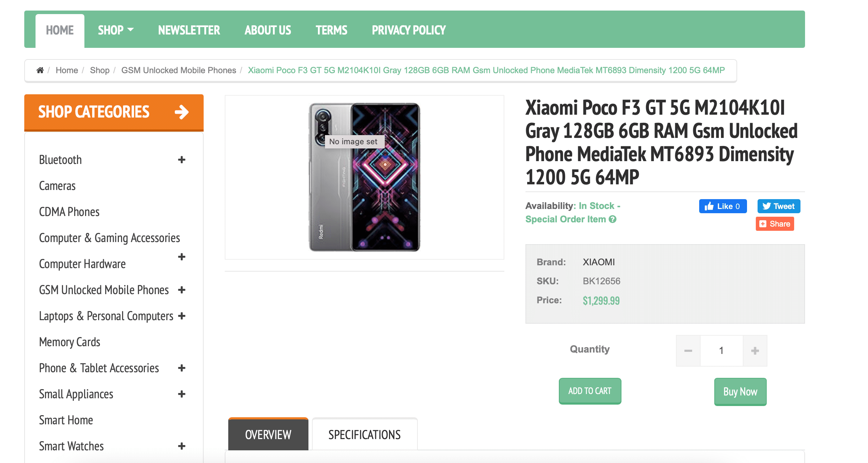Expand the GSM Unlocked Mobile Phones category

pyautogui.click(x=182, y=290)
